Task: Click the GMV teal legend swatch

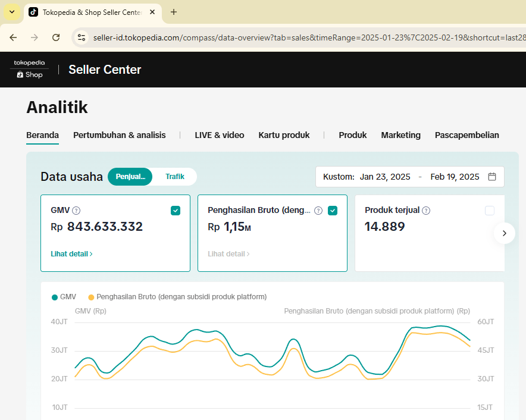Action: pyautogui.click(x=55, y=297)
